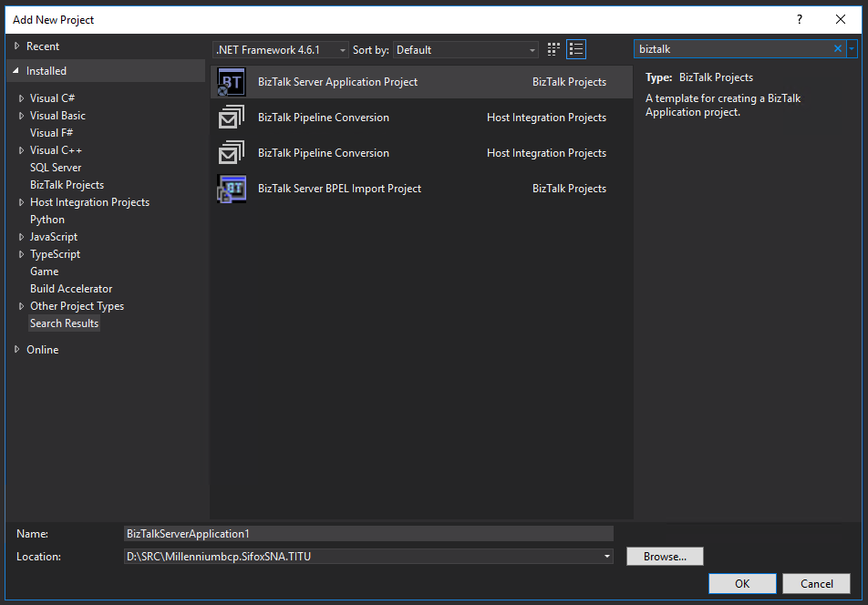This screenshot has height=605, width=868.
Task: Select Build Accelerator category
Action: pyautogui.click(x=71, y=289)
